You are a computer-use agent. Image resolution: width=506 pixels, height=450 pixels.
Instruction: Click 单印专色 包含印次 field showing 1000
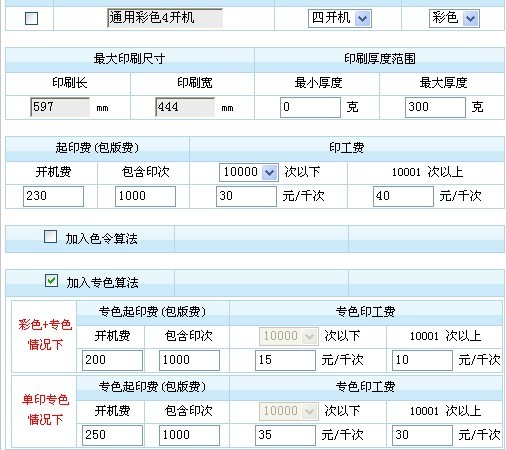189,435
